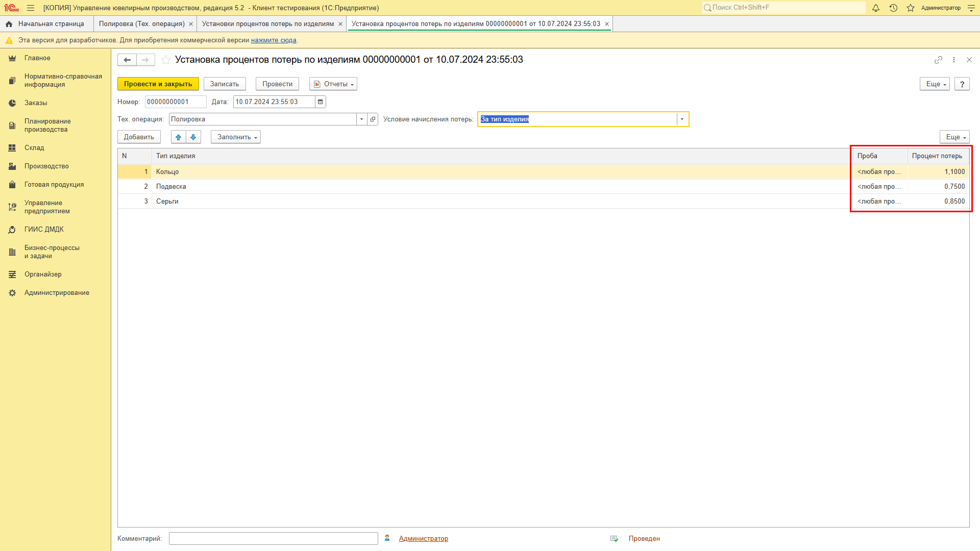This screenshot has width=980, height=551.
Task: Open Заказы section
Action: tap(55, 103)
